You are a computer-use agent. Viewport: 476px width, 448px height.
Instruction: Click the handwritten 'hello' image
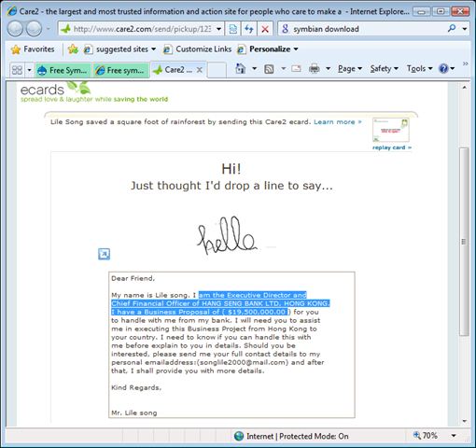point(227,236)
